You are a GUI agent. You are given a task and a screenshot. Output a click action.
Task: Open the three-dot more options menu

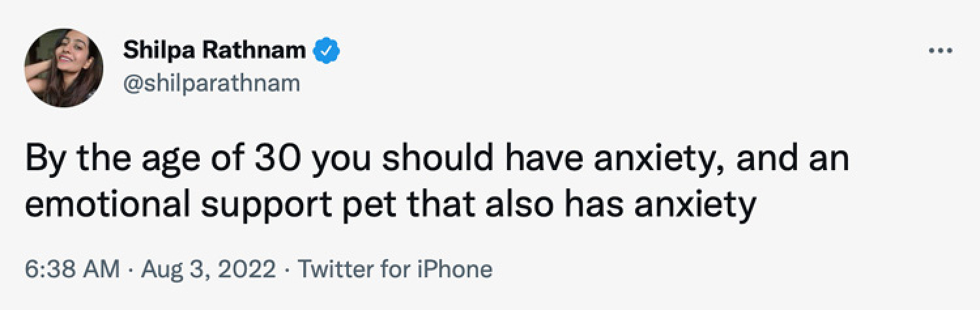[x=943, y=51]
